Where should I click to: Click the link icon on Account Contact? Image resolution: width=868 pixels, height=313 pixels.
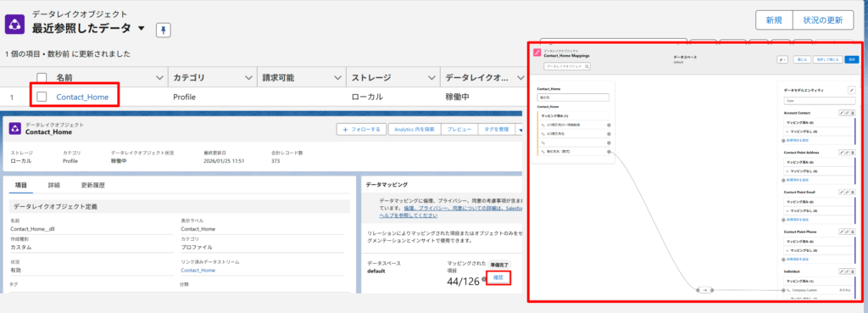coord(847,113)
